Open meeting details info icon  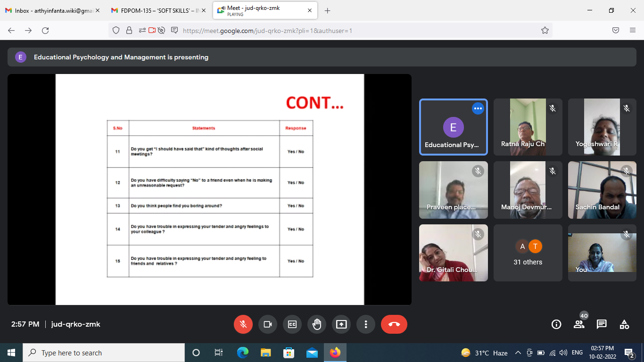click(x=556, y=324)
